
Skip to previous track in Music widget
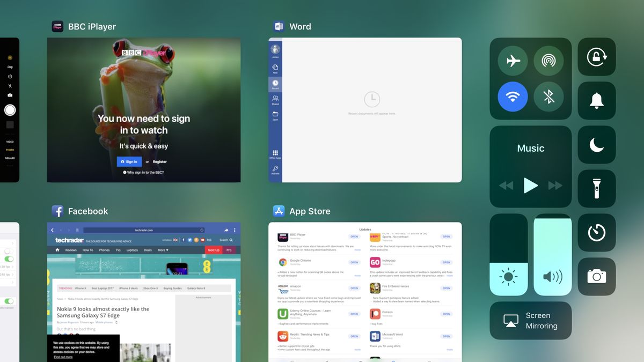pos(506,186)
